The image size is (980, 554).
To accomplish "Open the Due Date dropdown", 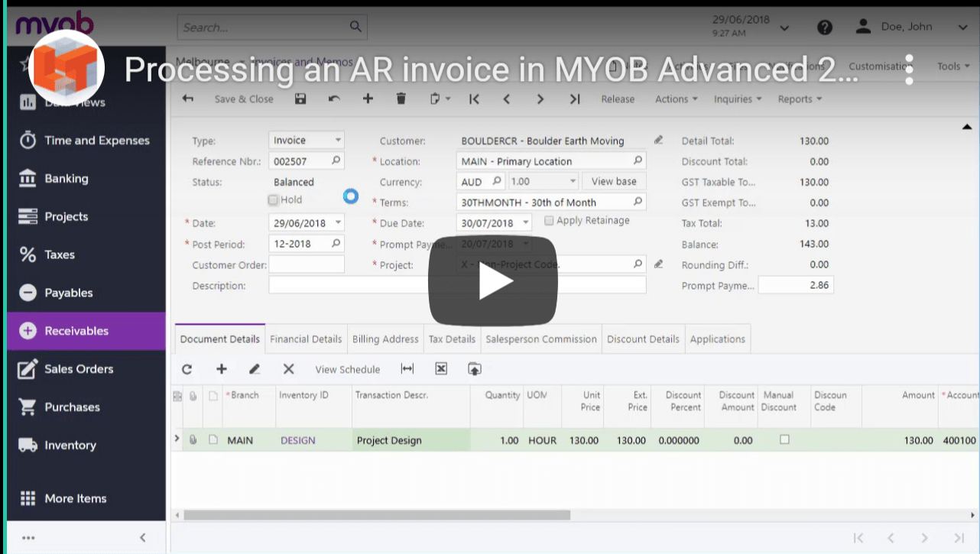I will [525, 223].
